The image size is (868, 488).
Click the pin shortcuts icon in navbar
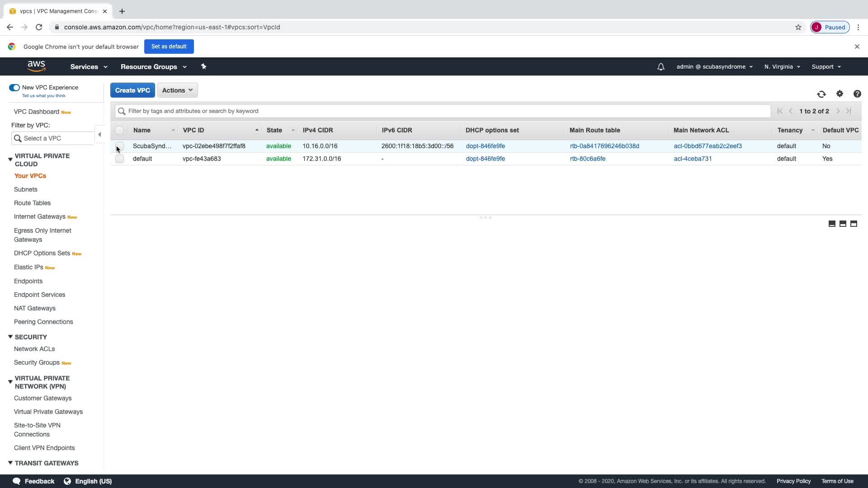tap(203, 66)
